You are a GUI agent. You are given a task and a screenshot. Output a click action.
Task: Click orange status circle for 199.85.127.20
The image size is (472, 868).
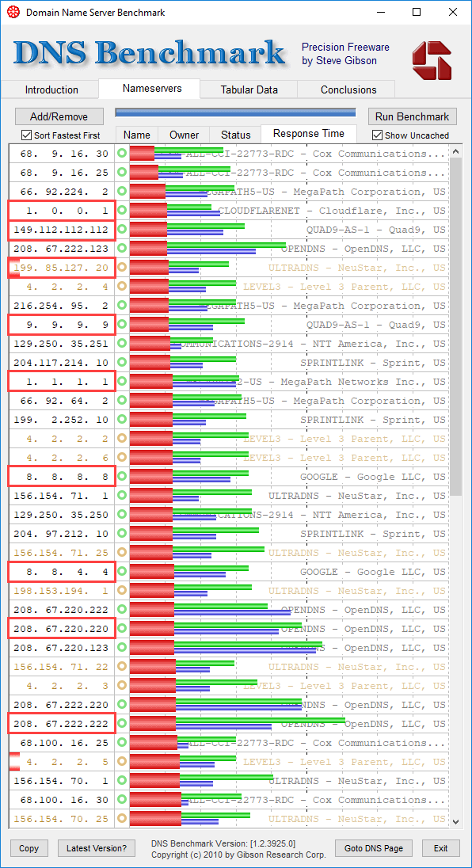point(122,268)
